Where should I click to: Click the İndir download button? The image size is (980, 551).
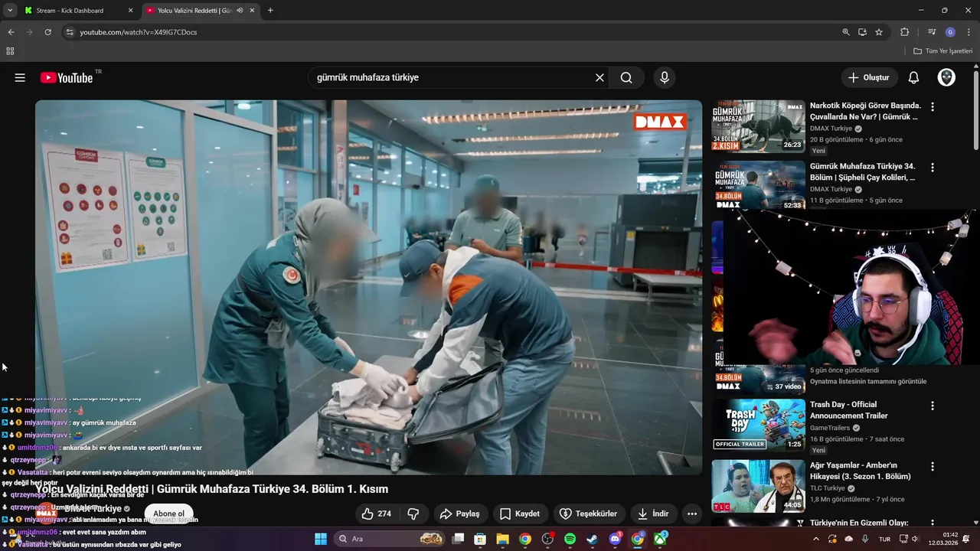point(653,514)
